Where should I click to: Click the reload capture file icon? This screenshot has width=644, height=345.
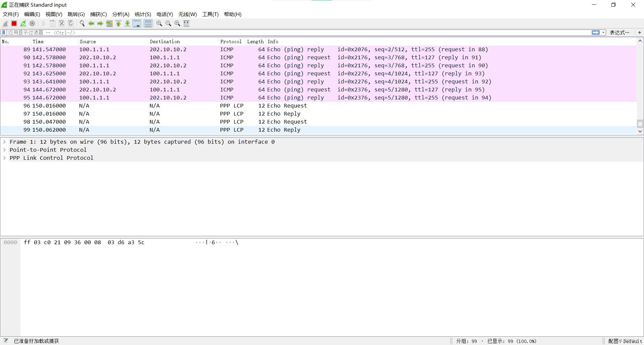coord(71,23)
